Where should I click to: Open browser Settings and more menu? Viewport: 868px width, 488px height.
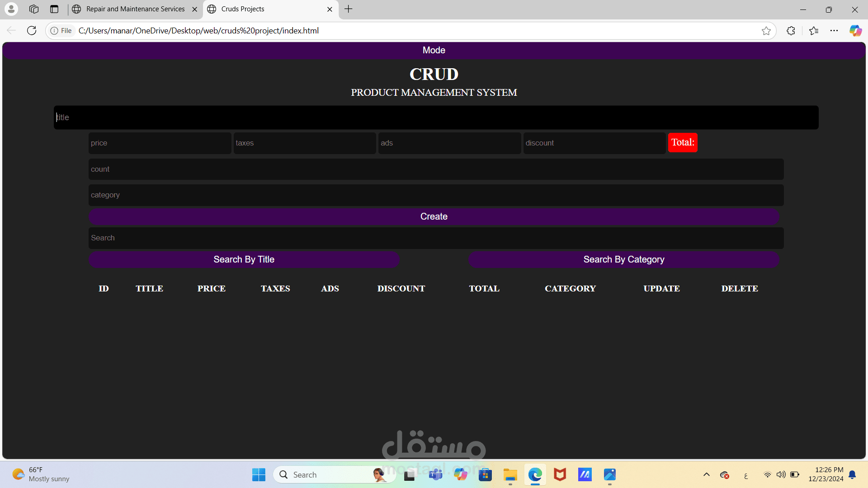(x=835, y=30)
